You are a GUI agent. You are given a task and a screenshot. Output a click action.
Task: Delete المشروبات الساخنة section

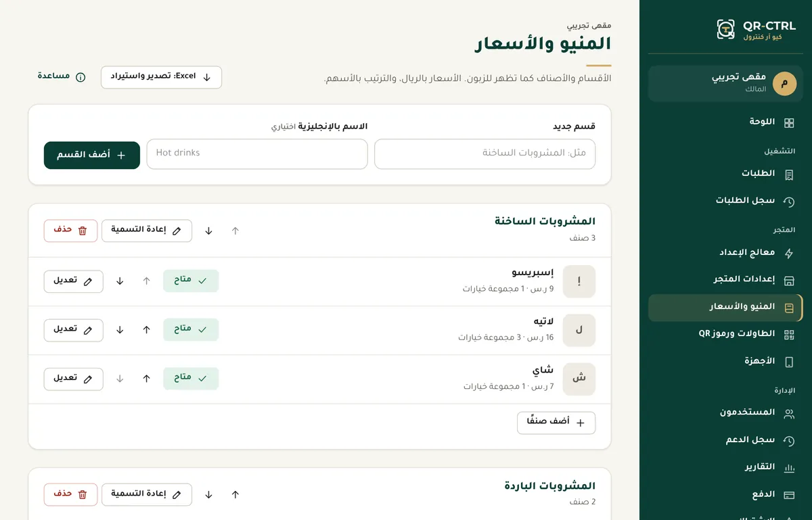point(70,231)
